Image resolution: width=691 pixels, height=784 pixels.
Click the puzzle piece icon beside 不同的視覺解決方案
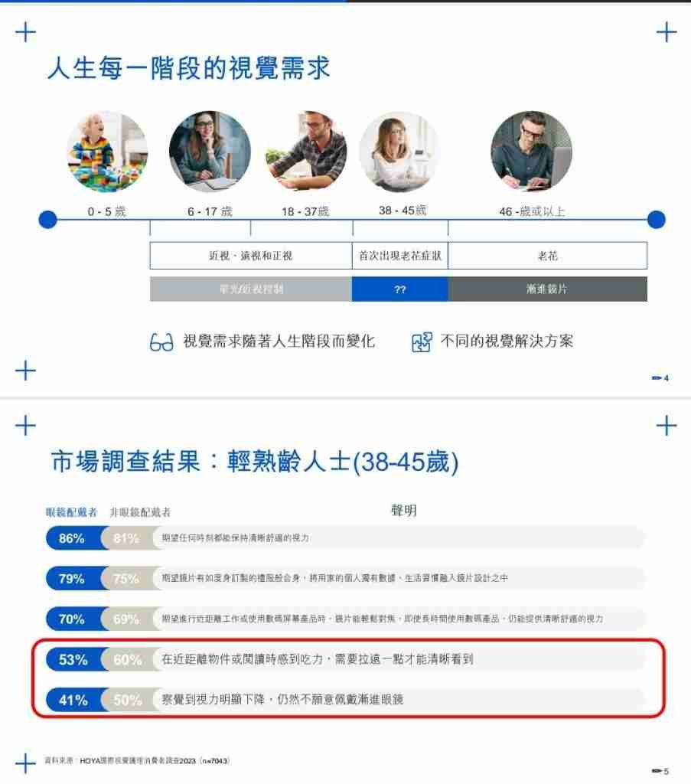[422, 342]
